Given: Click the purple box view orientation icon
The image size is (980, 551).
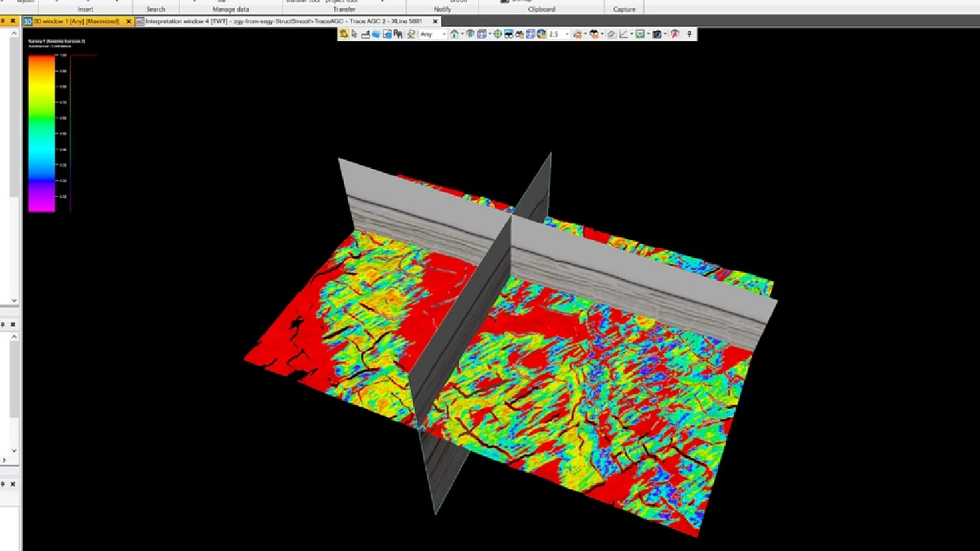Looking at the screenshot, I should pyautogui.click(x=482, y=34).
